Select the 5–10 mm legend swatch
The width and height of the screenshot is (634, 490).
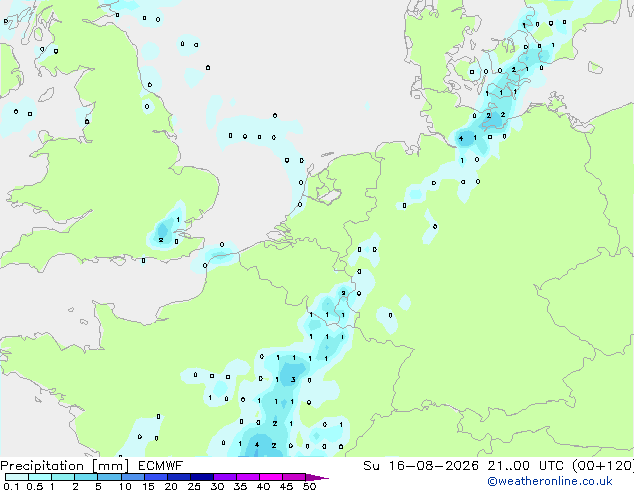pos(109,477)
